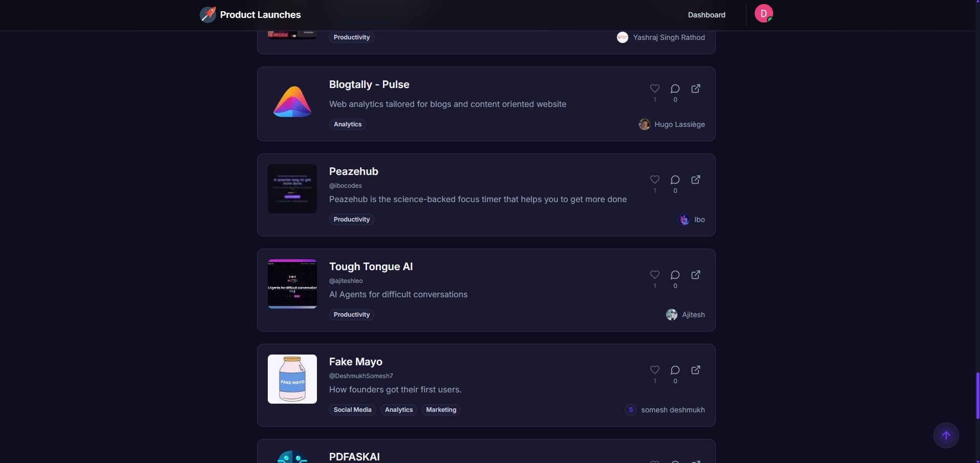Click the Blogtally web analytics description
The image size is (980, 463).
pyautogui.click(x=448, y=104)
